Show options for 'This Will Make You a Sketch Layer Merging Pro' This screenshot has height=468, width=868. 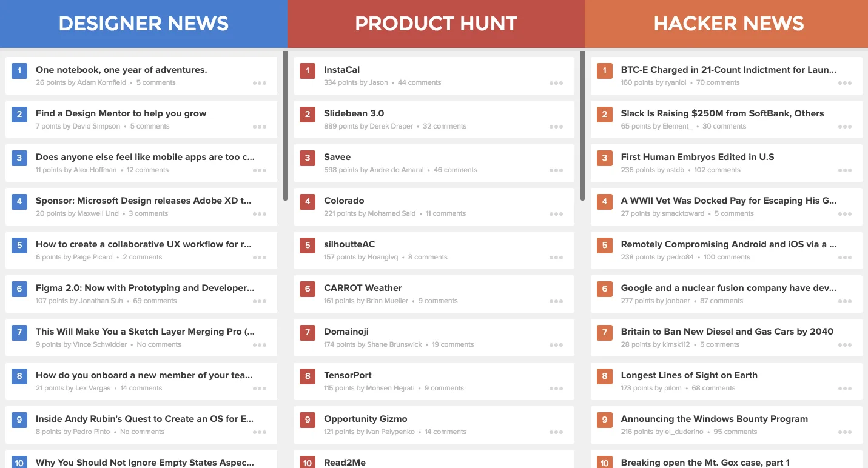[260, 345]
